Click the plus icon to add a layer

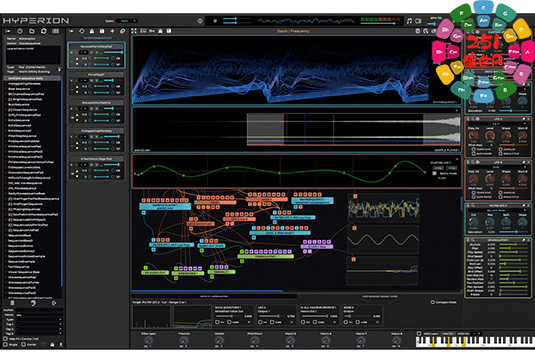[x=112, y=31]
